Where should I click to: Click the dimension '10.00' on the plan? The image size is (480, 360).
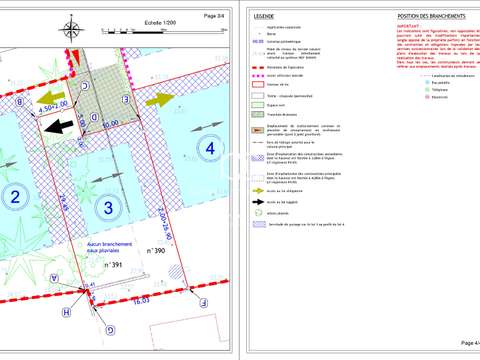pyautogui.click(x=110, y=124)
